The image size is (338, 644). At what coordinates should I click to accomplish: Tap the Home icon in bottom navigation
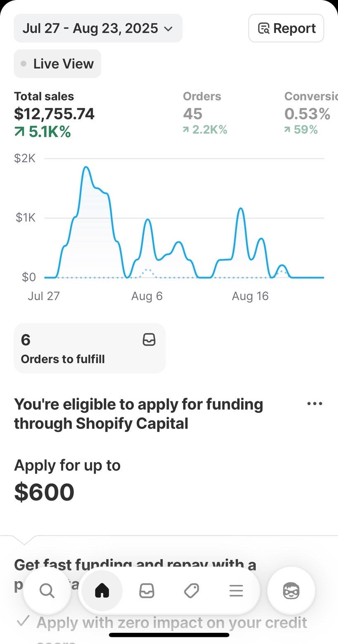[102, 591]
